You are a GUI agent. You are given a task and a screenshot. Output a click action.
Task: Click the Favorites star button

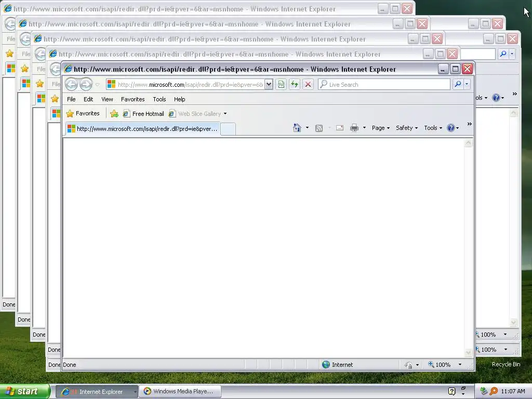(83, 113)
